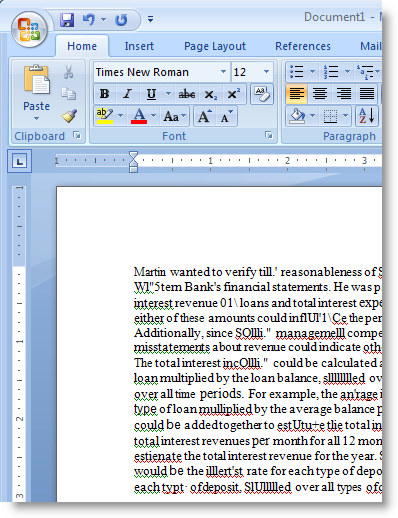Open the References tab

point(303,46)
